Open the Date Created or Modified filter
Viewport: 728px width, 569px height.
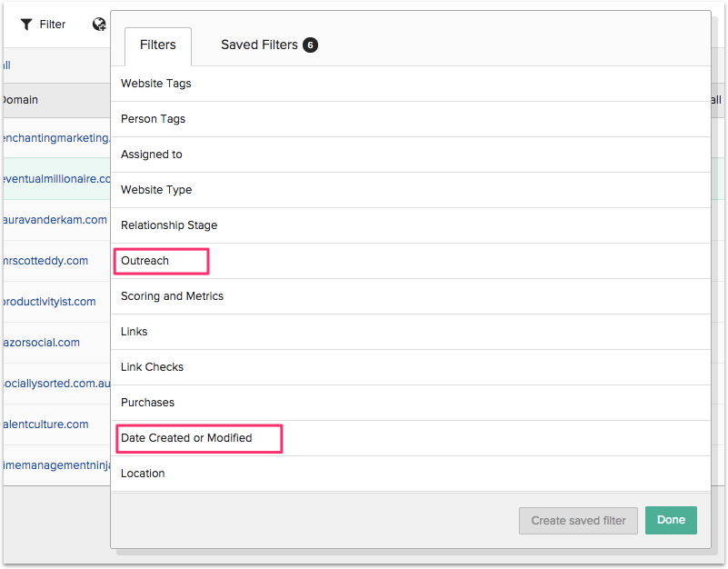pos(181,437)
